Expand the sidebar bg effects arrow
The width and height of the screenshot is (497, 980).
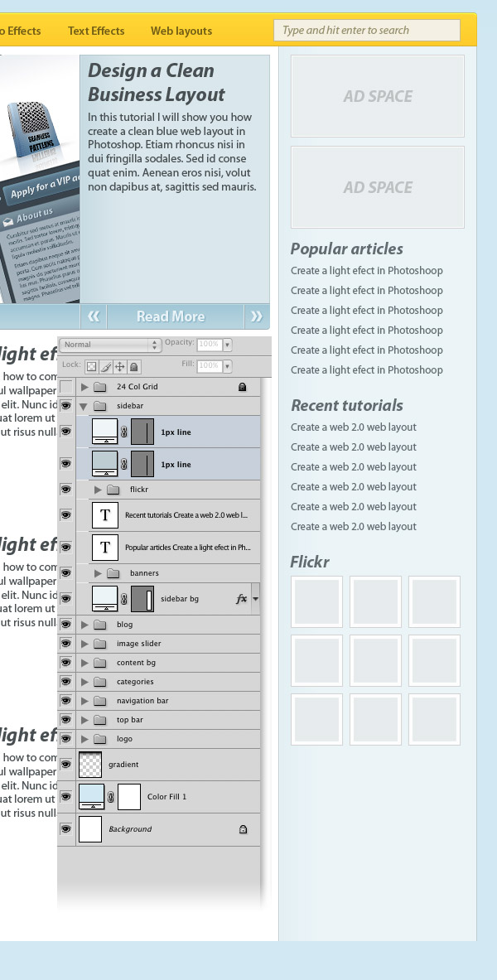(x=255, y=599)
